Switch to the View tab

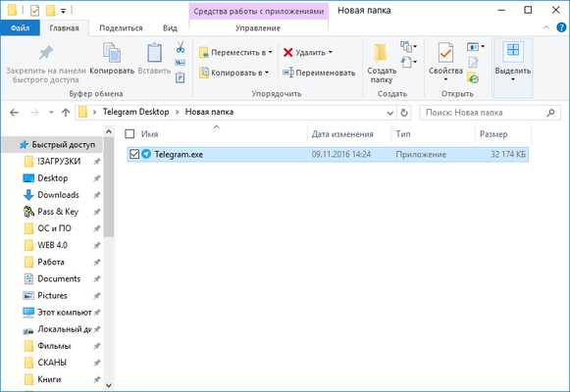pyautogui.click(x=170, y=28)
